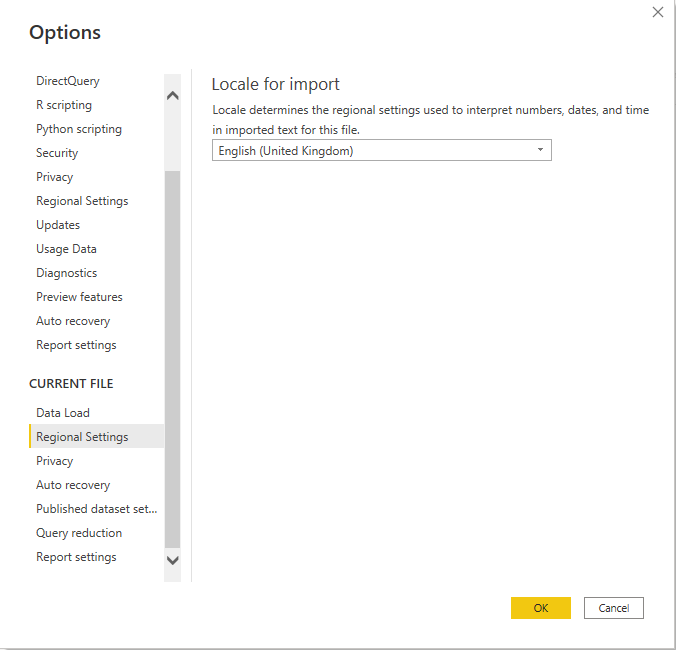Select the Updates entry
The height and width of the screenshot is (650, 676).
[58, 225]
